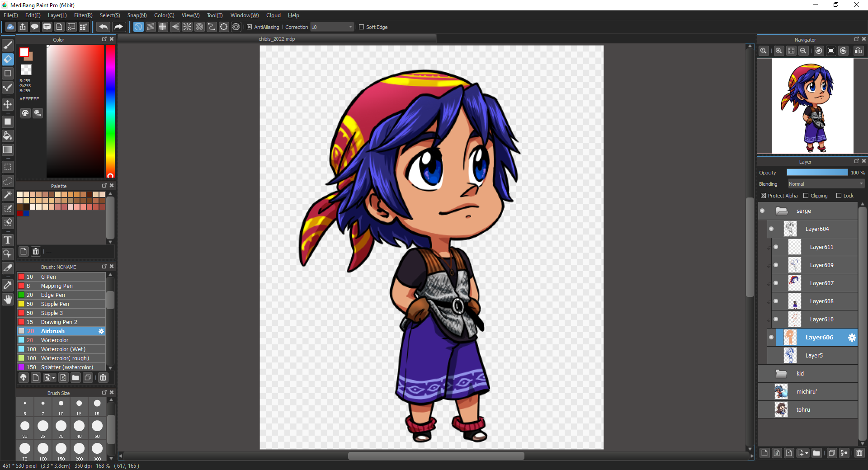Screen dimensions: 868x470
Task: Hide Layer609 visibility dot
Action: (776, 265)
